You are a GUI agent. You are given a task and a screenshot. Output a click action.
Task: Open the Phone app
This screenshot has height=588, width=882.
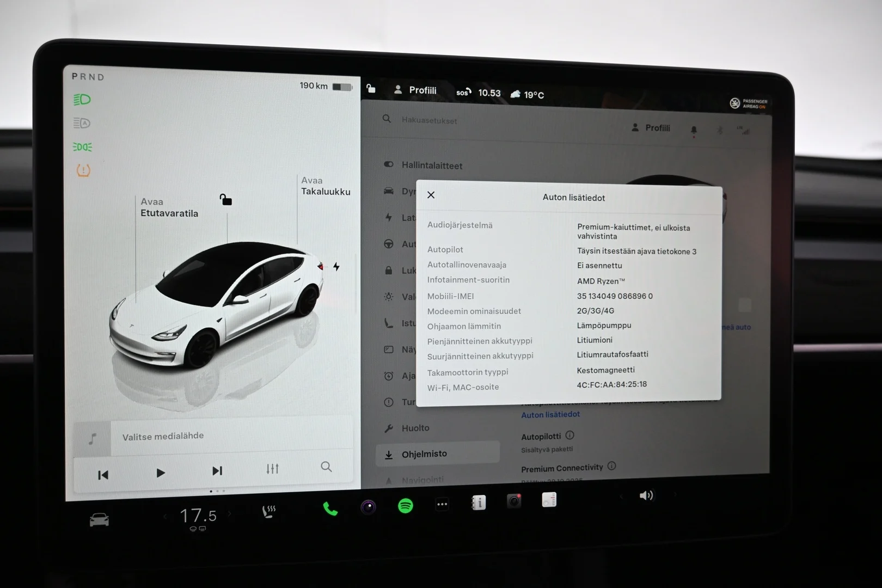pos(330,509)
